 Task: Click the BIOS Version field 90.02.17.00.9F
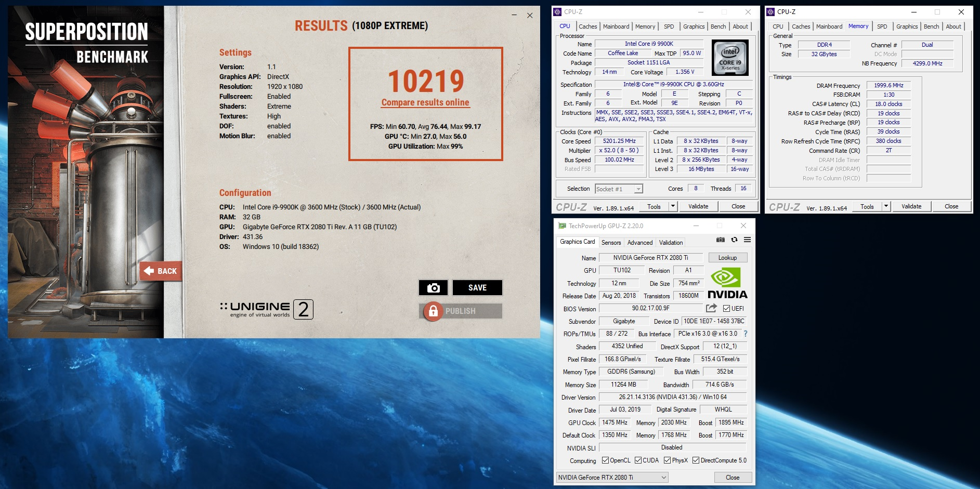click(x=650, y=308)
